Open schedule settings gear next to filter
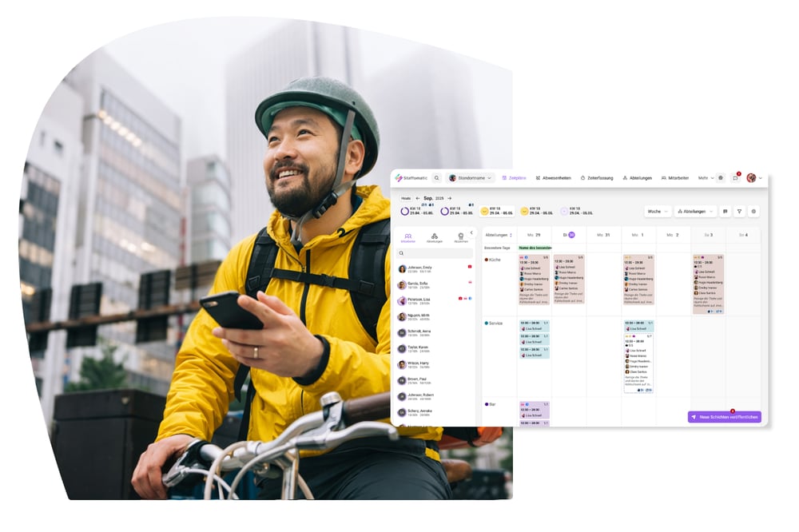This screenshot has height=532, width=799. pos(753,212)
